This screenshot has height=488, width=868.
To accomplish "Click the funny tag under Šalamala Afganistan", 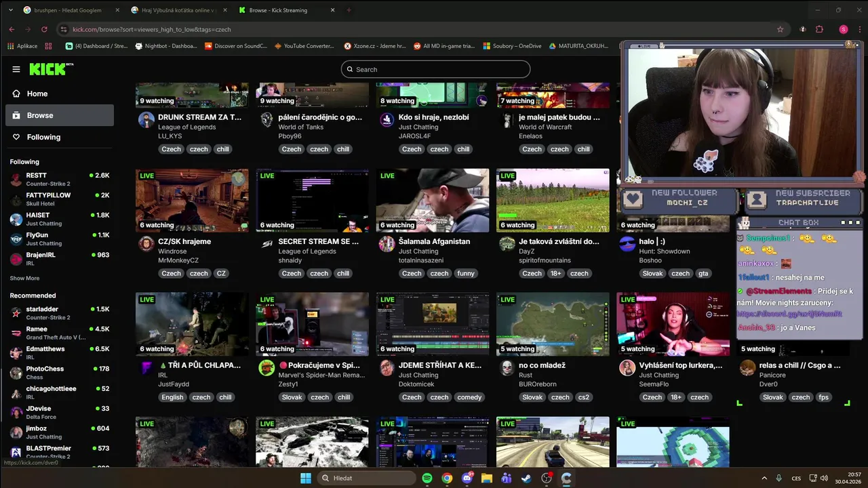I will tap(466, 274).
